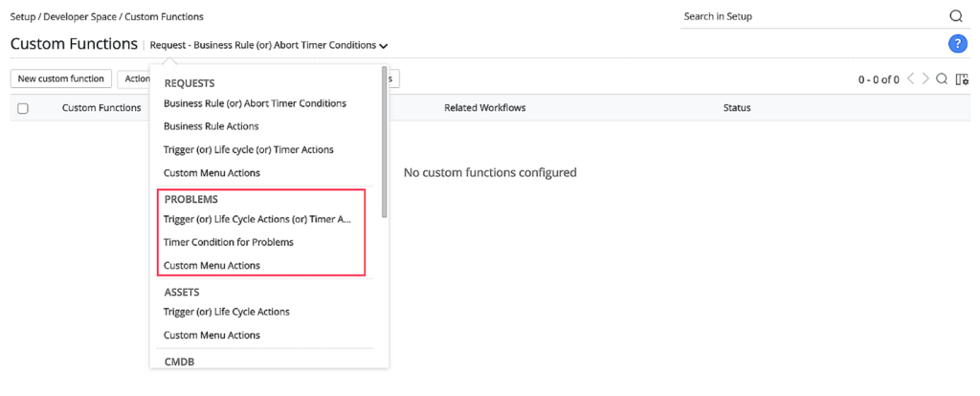980x396 pixels.
Task: Click the REQUESTS section heading
Action: pyautogui.click(x=189, y=83)
